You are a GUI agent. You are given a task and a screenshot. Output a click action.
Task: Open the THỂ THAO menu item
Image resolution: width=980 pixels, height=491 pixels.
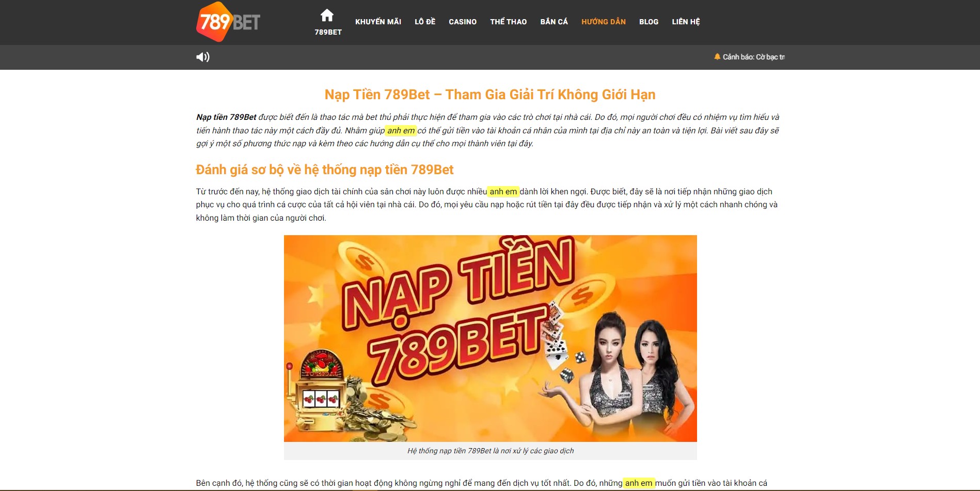coord(509,22)
